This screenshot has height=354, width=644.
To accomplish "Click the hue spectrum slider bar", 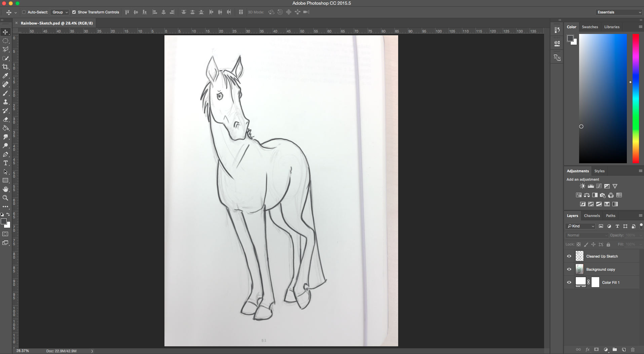I will click(636, 98).
